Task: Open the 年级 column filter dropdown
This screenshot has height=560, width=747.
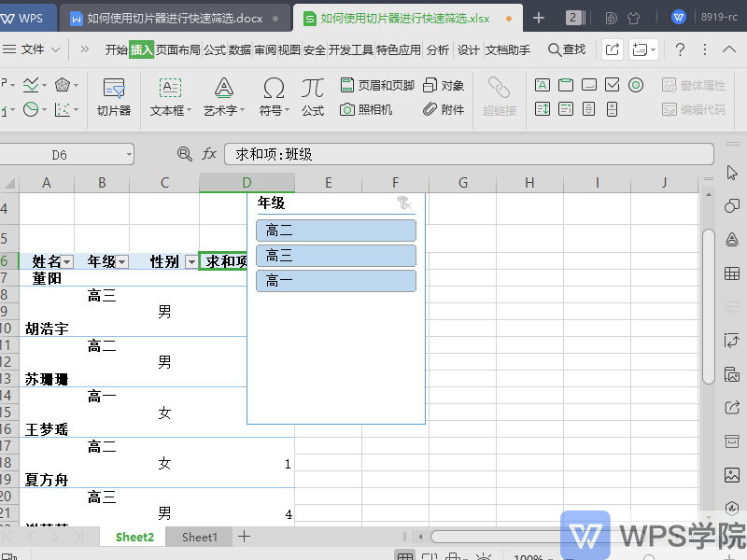Action: click(x=122, y=262)
